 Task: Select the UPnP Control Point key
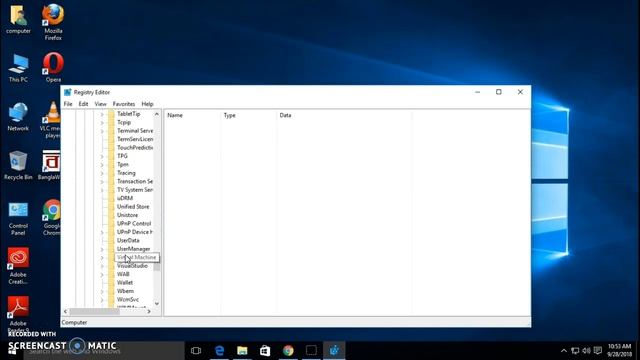pyautogui.click(x=134, y=224)
